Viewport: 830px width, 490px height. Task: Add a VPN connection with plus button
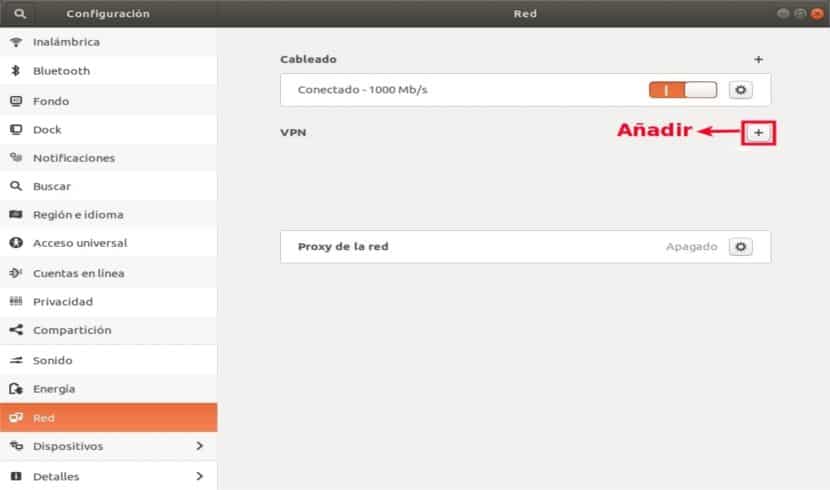coord(759,132)
